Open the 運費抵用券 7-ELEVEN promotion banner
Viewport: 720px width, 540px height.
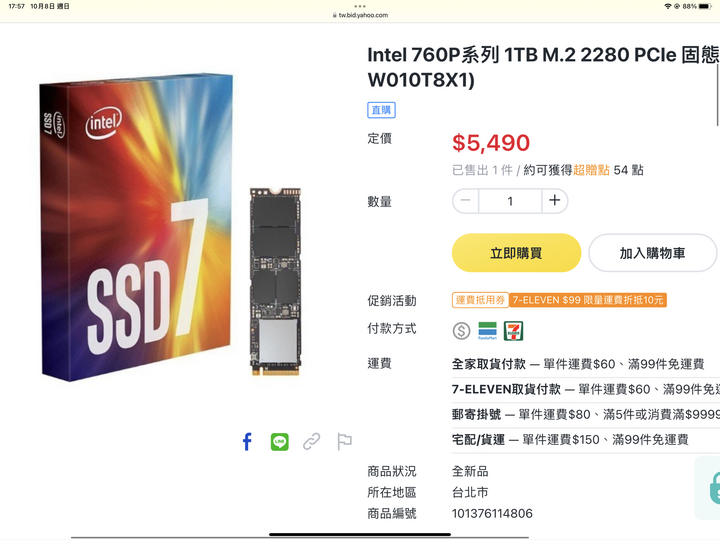(559, 300)
